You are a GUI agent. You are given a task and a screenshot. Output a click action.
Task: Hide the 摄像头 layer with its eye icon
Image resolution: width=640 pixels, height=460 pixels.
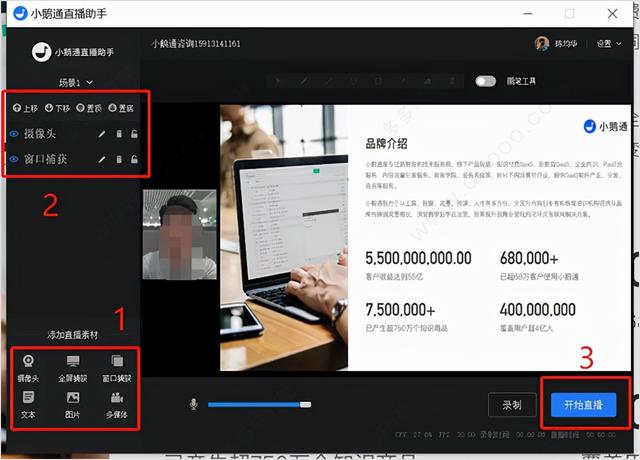(x=14, y=134)
